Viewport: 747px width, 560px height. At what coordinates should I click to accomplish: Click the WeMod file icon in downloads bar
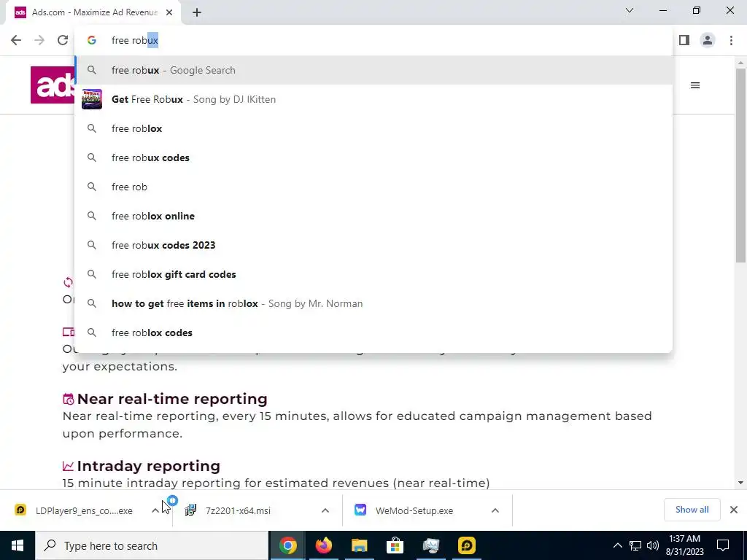(360, 510)
